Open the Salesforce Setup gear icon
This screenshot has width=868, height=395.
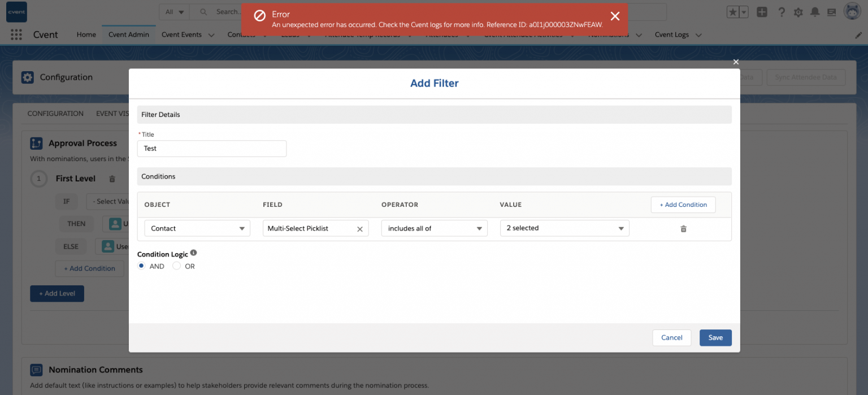pos(798,11)
